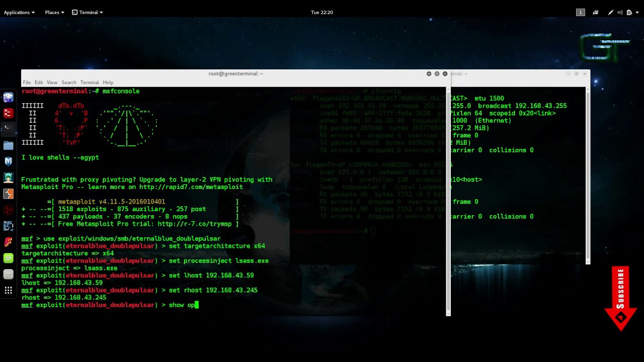
Task: Open Armitage green-haired icon in dock
Action: coord(8,177)
